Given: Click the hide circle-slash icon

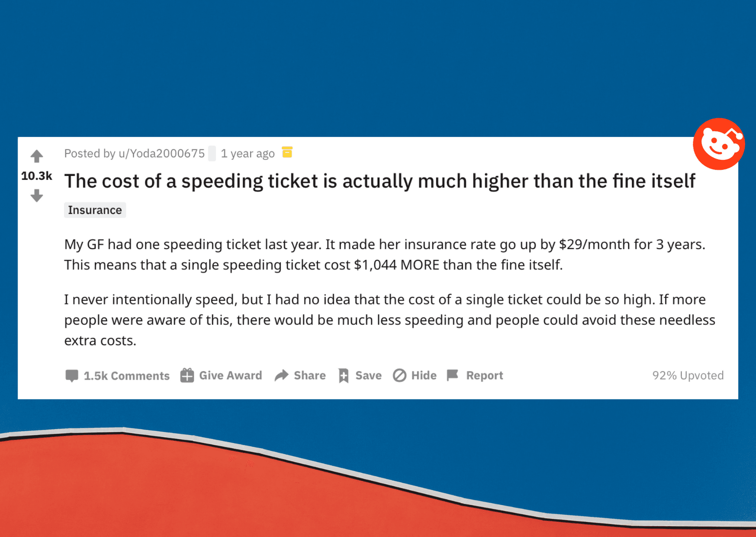Looking at the screenshot, I should click(x=399, y=375).
